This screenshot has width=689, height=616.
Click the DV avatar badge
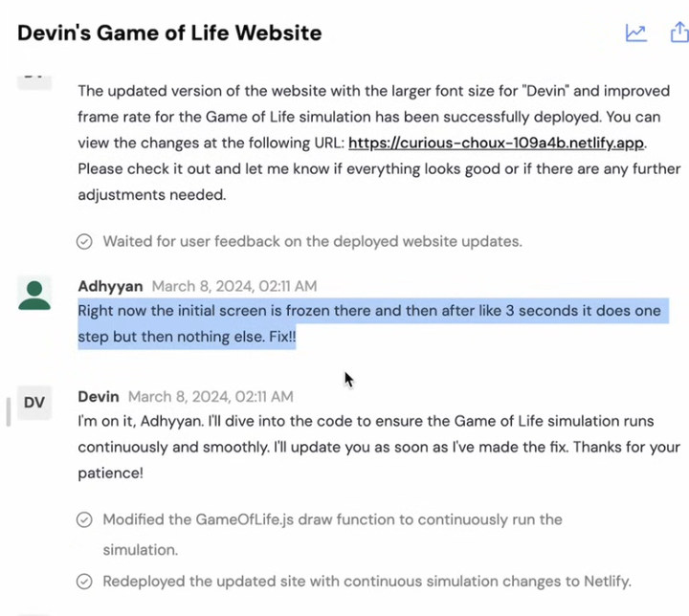[34, 403]
